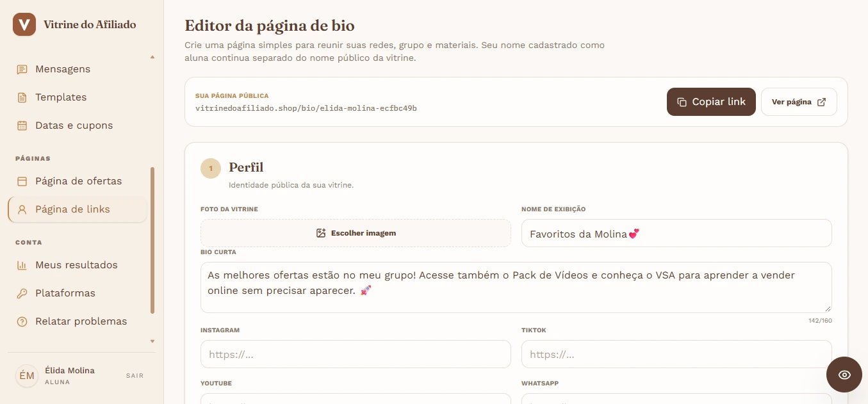Click the Copiar link button
Viewport: 868px width, 404px height.
[x=711, y=102]
